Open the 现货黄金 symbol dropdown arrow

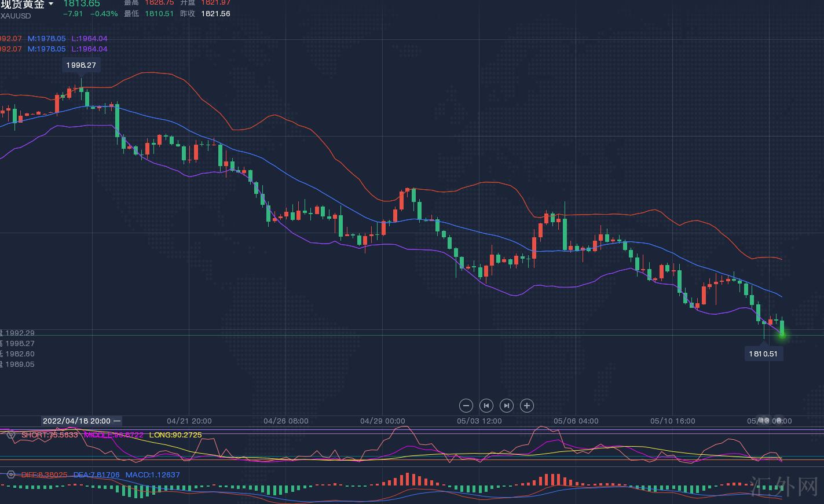tap(51, 4)
